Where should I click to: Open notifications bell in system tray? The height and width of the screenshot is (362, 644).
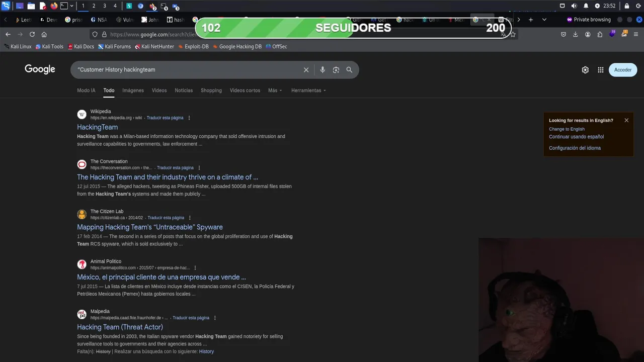coord(586,6)
